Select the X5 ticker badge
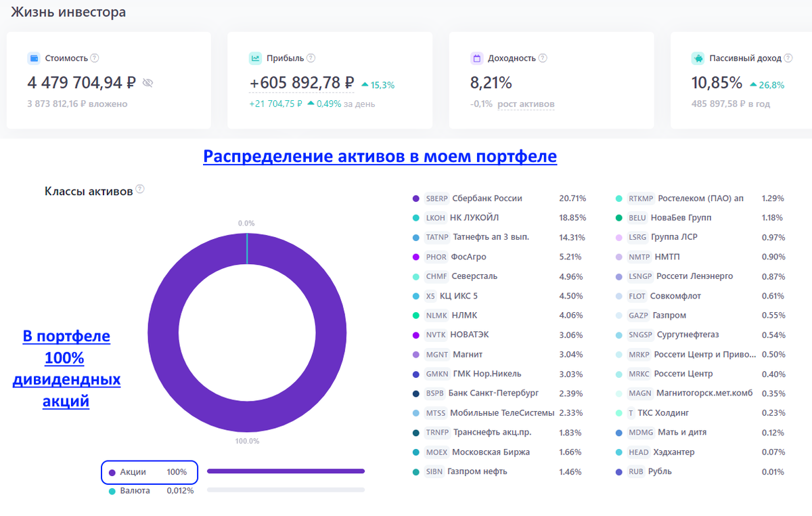The image size is (812, 516). click(430, 296)
